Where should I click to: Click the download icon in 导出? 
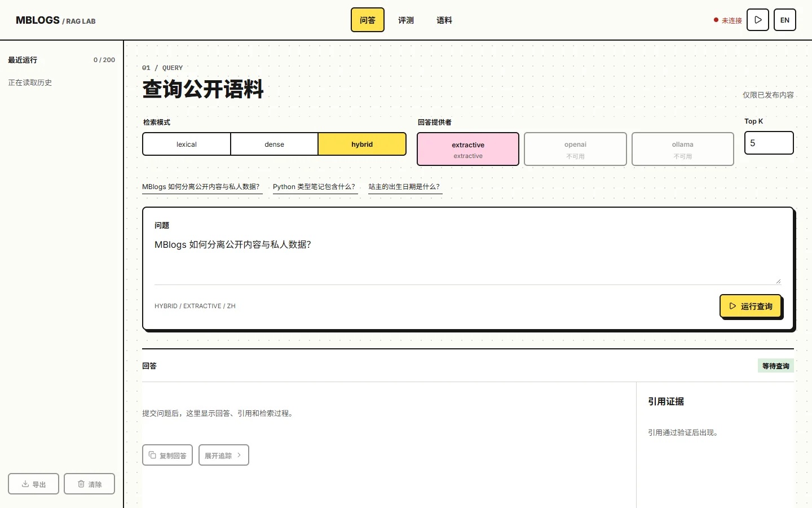click(x=25, y=484)
